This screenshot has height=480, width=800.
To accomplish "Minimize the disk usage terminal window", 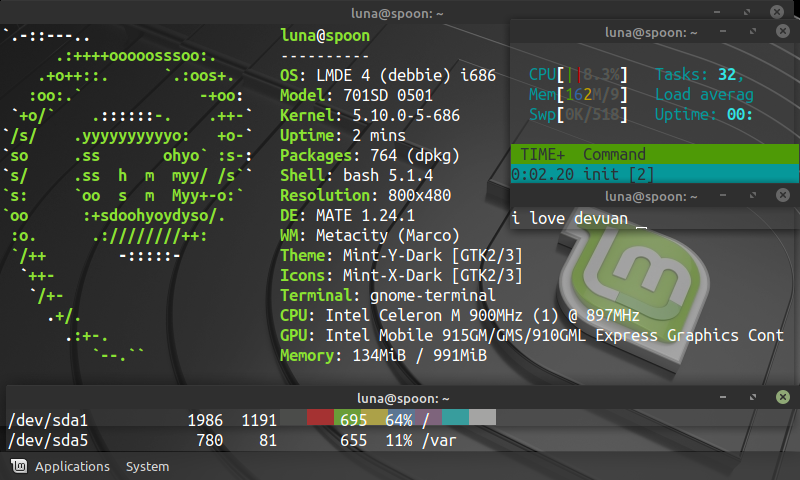I will tap(723, 397).
